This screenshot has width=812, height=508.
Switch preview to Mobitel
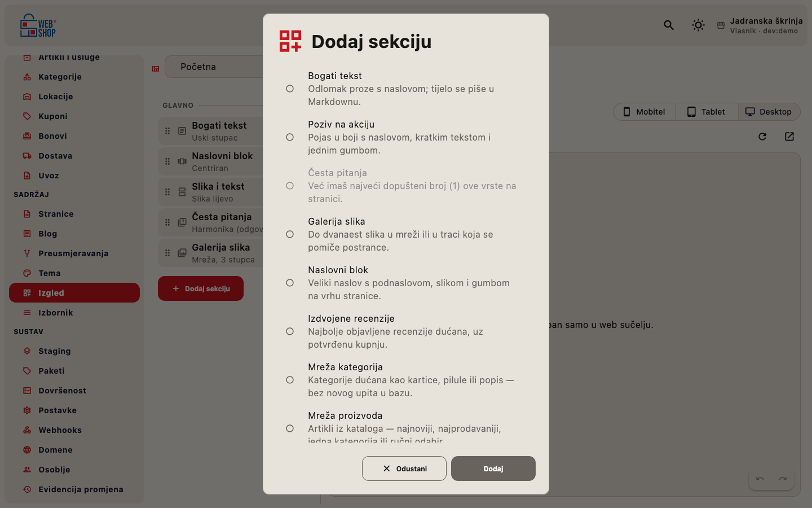pos(645,112)
